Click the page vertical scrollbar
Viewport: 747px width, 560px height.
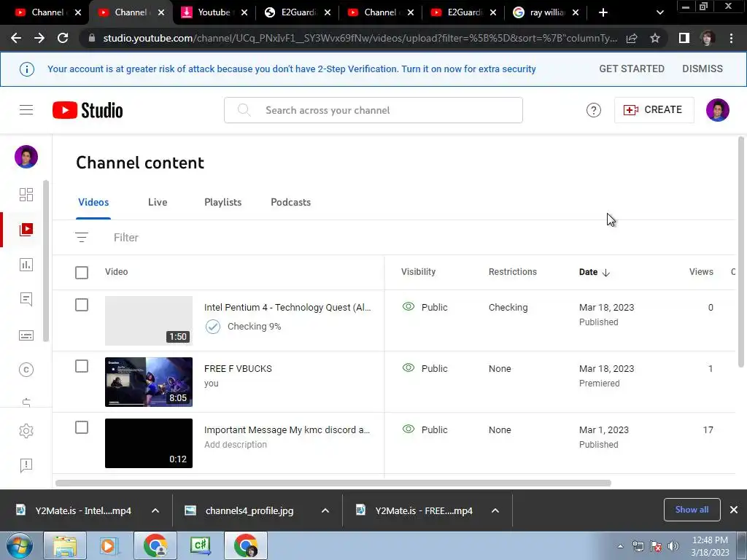(741, 252)
